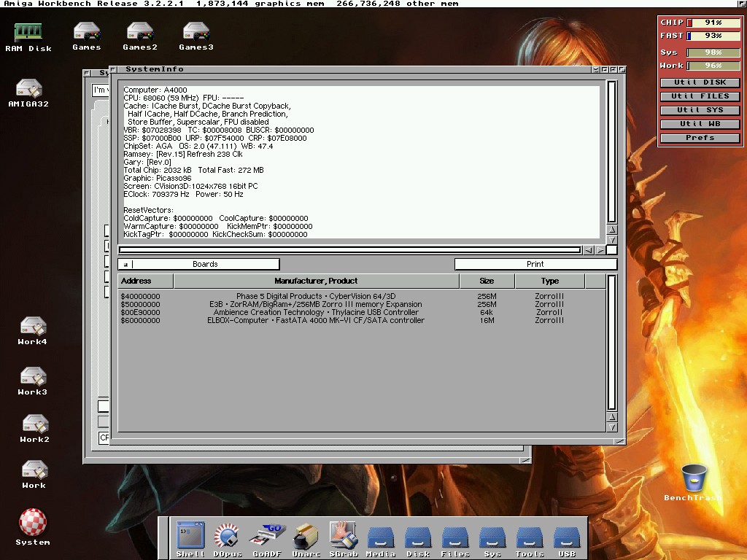Select the System boing ball icon
Screen dimensions: 747x560
click(x=32, y=526)
